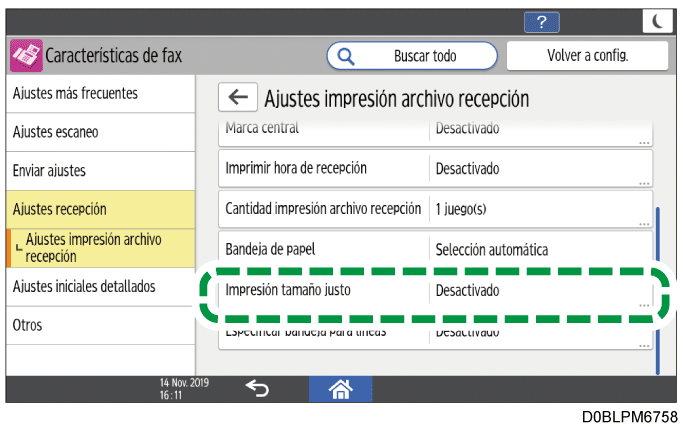
Task: Select Ajustes más frecuentes menu item
Action: click(100, 94)
